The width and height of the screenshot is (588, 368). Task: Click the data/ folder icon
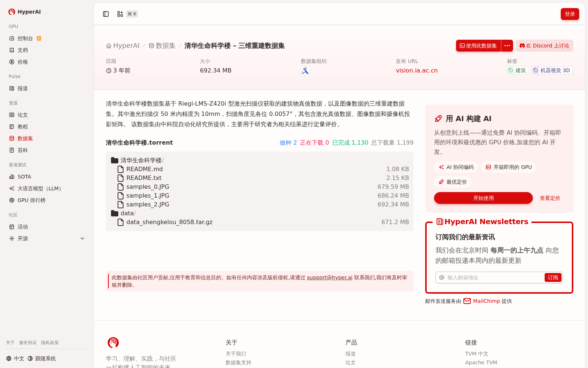point(115,213)
